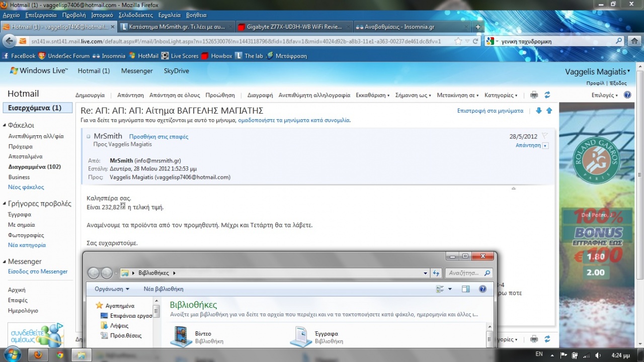Open the Επεξεργασία menu

pos(41,15)
